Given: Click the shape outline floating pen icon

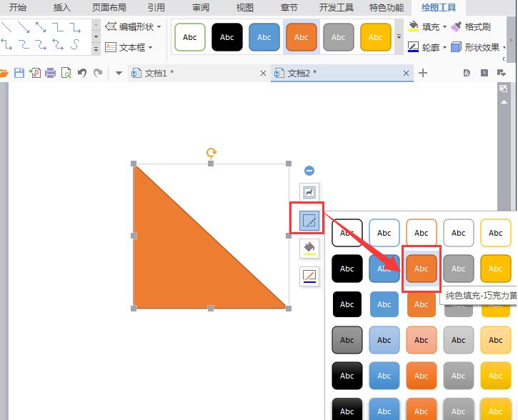Looking at the screenshot, I should click(x=309, y=276).
